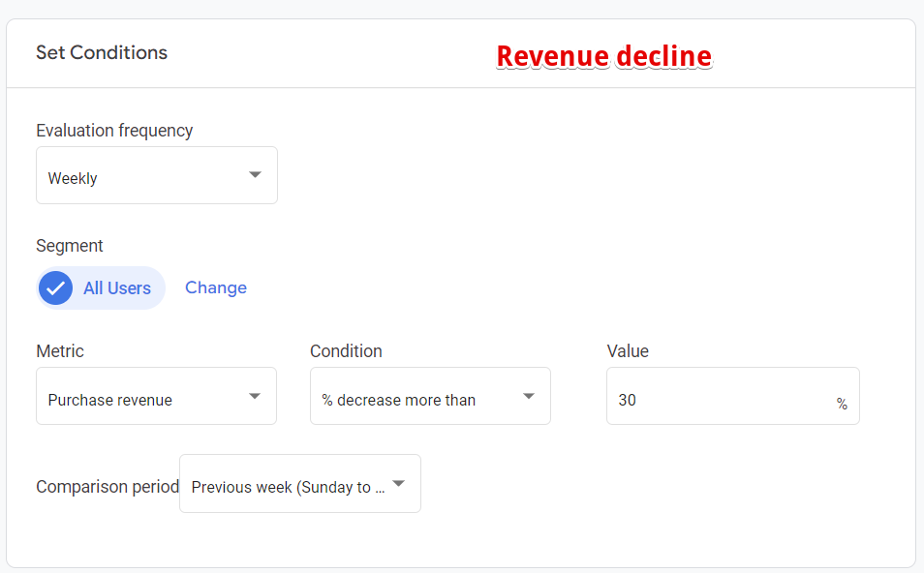Viewport: 924px width, 573px height.
Task: Click the Evaluation frequency label
Action: click(114, 131)
